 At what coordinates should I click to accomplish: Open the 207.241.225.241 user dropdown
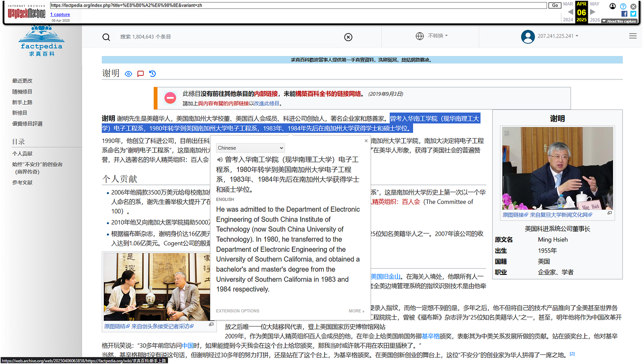(x=558, y=36)
